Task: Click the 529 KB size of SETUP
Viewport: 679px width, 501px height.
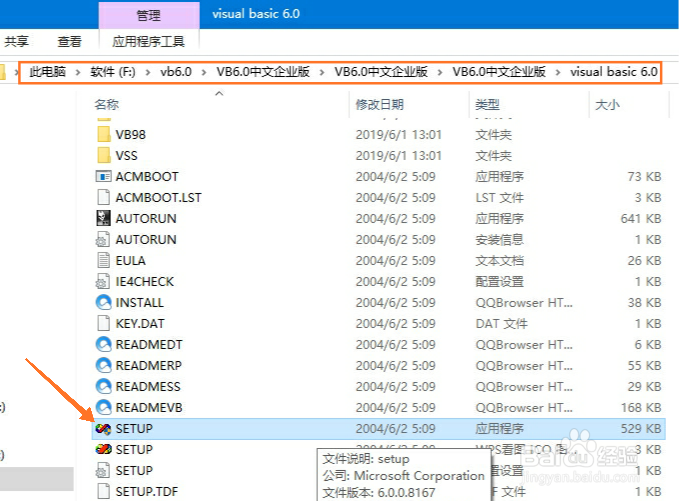Action: pyautogui.click(x=641, y=429)
